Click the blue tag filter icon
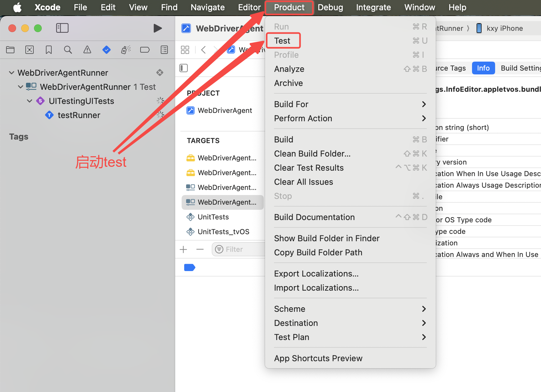Viewport: 541px width, 392px height. point(190,267)
